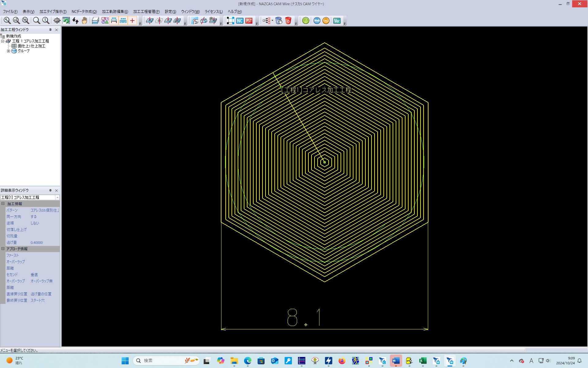The height and width of the screenshot is (368, 588).
Task: Open Excel from the taskbar
Action: [x=423, y=361]
